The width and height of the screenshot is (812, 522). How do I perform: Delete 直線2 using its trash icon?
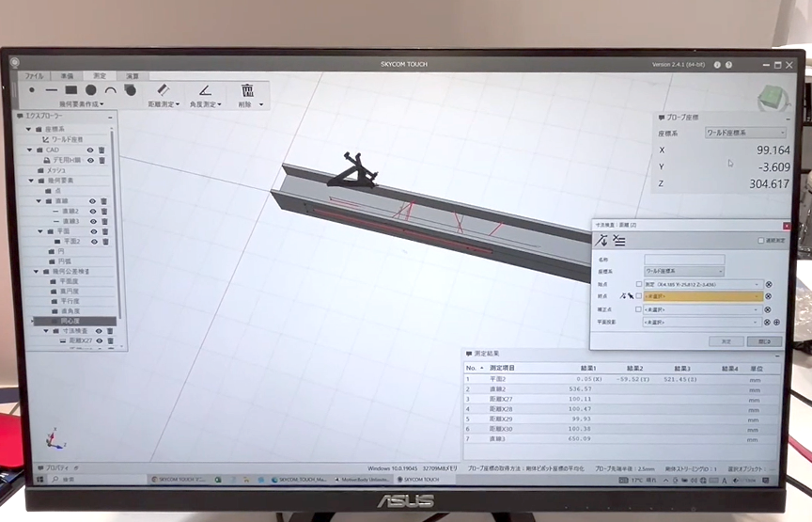pos(104,212)
